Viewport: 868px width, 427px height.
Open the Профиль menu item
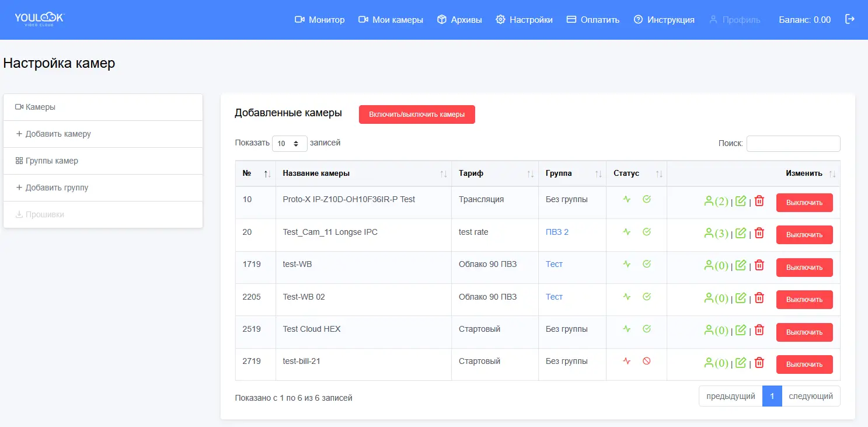tap(735, 20)
